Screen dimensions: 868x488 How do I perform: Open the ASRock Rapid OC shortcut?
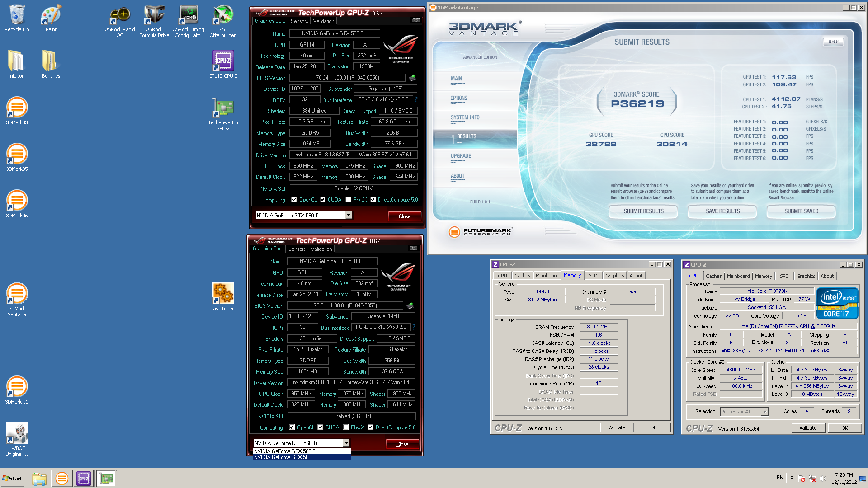pyautogui.click(x=120, y=22)
